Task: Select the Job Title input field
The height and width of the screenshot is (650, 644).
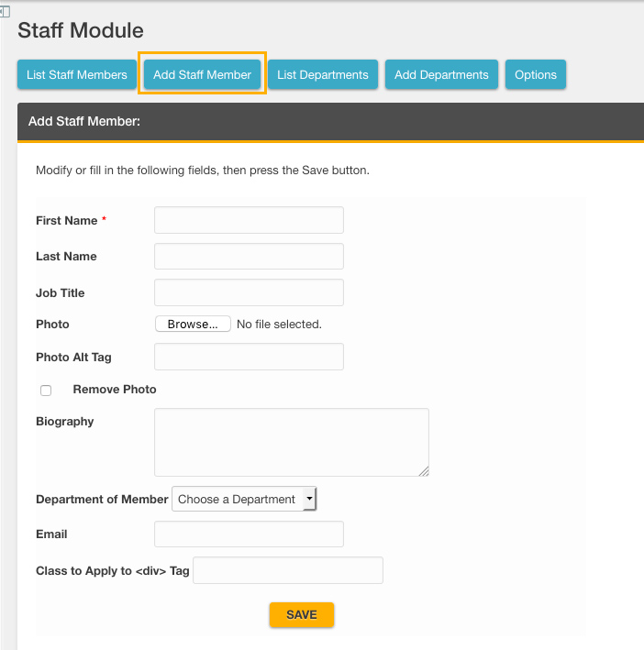Action: (249, 293)
